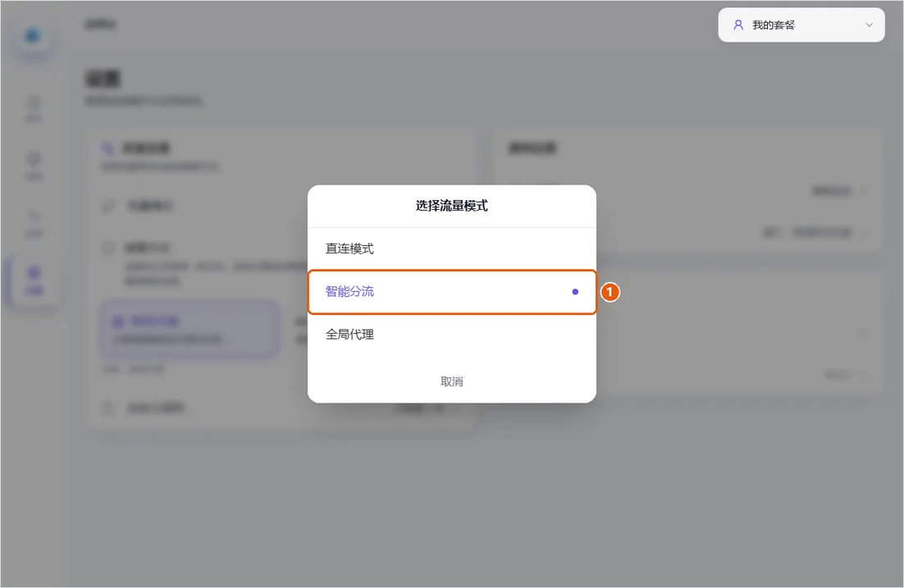Expand the 我的套餐 dropdown chevron
904x588 pixels.
tap(869, 25)
